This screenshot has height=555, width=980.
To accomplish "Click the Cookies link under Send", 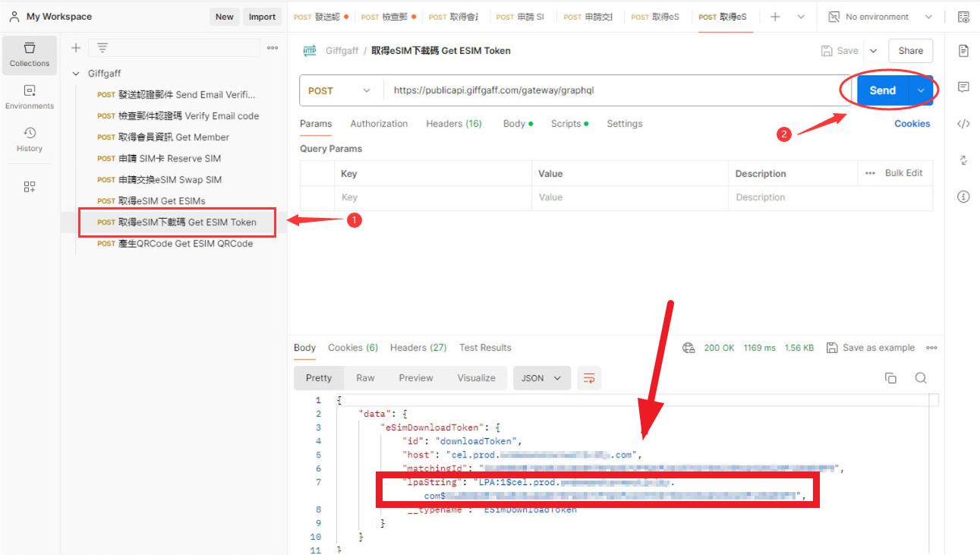I will tap(912, 124).
